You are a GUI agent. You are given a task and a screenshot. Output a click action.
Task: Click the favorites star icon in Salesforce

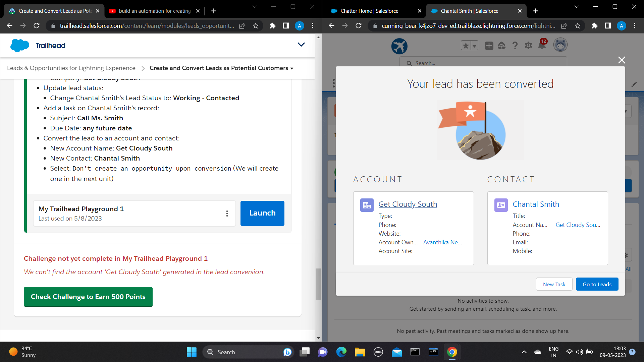click(x=466, y=46)
